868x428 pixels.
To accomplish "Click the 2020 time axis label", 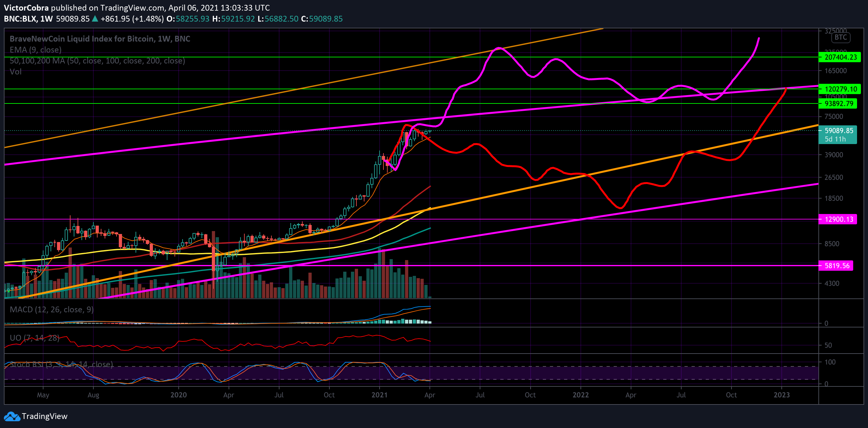I will point(179,395).
